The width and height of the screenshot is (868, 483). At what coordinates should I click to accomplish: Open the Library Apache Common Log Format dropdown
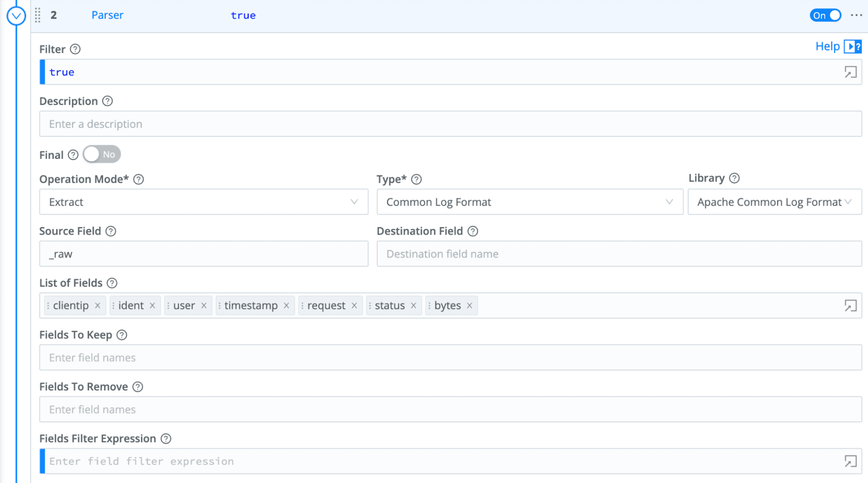[774, 202]
